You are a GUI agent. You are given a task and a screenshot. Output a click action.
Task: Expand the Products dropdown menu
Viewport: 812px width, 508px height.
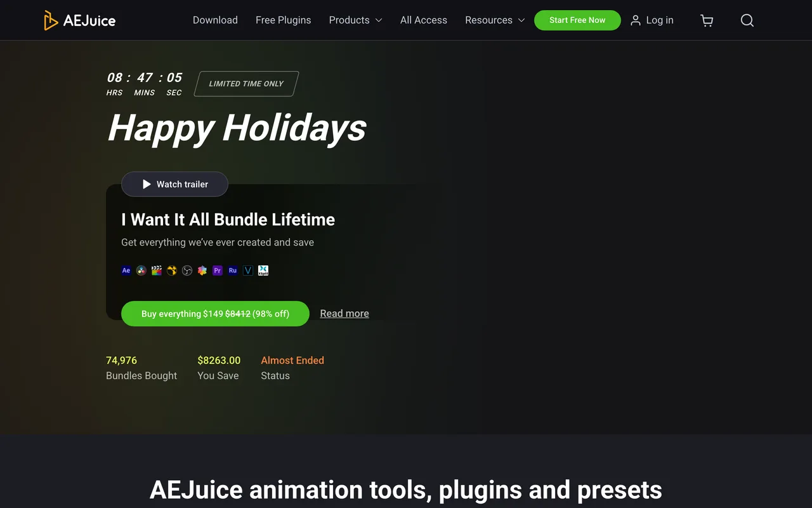coord(355,20)
